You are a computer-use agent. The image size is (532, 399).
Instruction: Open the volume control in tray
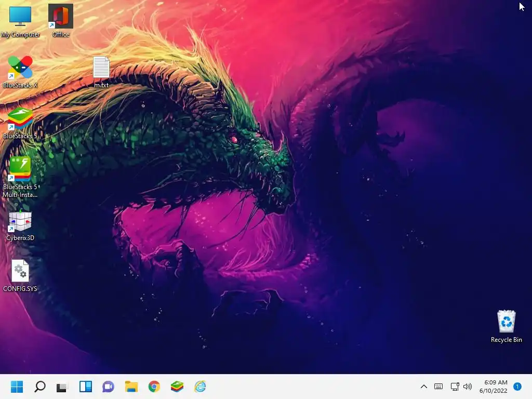point(468,387)
